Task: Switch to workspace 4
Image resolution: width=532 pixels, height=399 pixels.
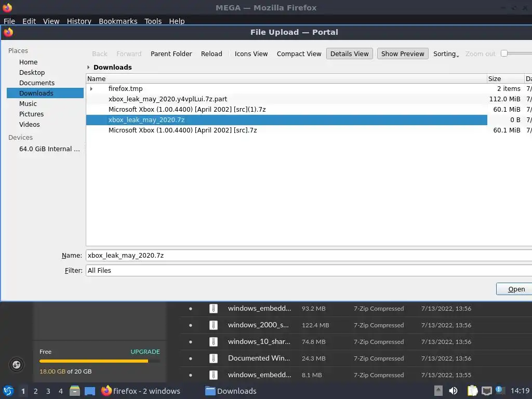Action: pyautogui.click(x=61, y=391)
